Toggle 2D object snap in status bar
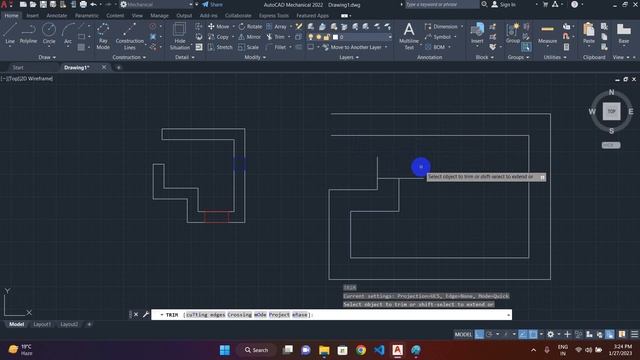640x360 pixels. pyautogui.click(x=533, y=334)
